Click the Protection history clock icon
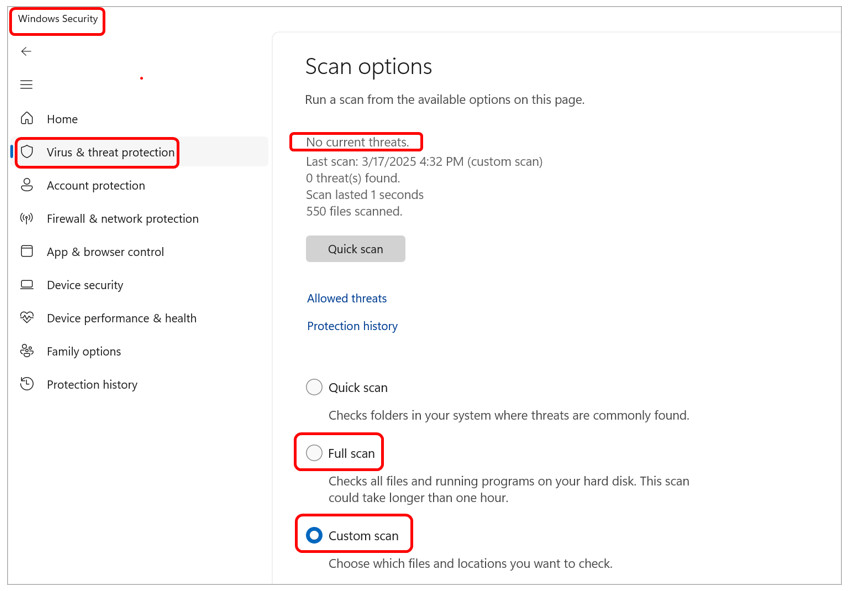Image resolution: width=849 pixels, height=591 pixels. pos(27,384)
